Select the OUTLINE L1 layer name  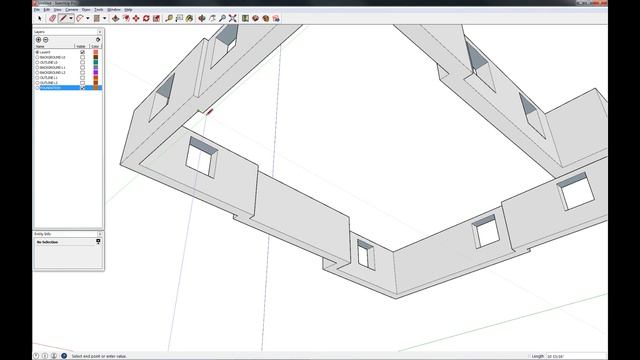pyautogui.click(x=49, y=78)
